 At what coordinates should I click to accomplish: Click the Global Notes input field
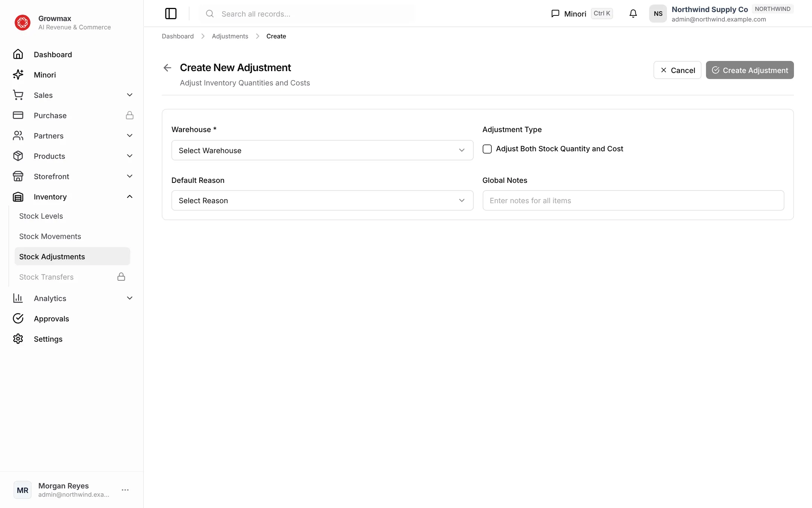(633, 200)
